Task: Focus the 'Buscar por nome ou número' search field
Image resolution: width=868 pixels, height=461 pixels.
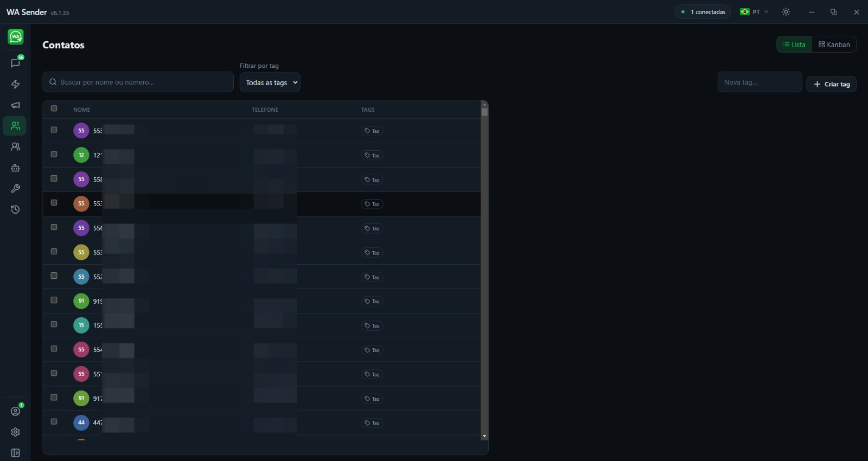Action: click(138, 82)
